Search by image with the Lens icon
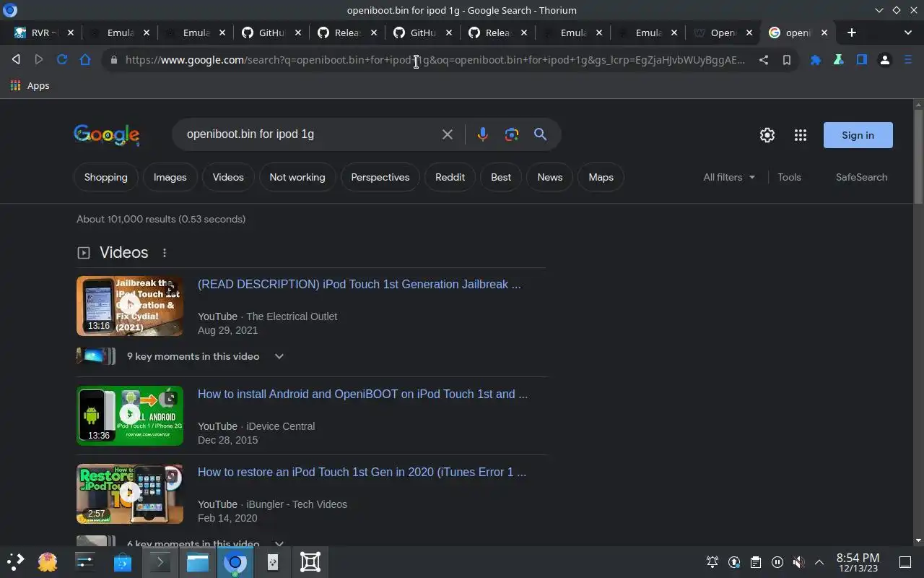 pos(512,134)
